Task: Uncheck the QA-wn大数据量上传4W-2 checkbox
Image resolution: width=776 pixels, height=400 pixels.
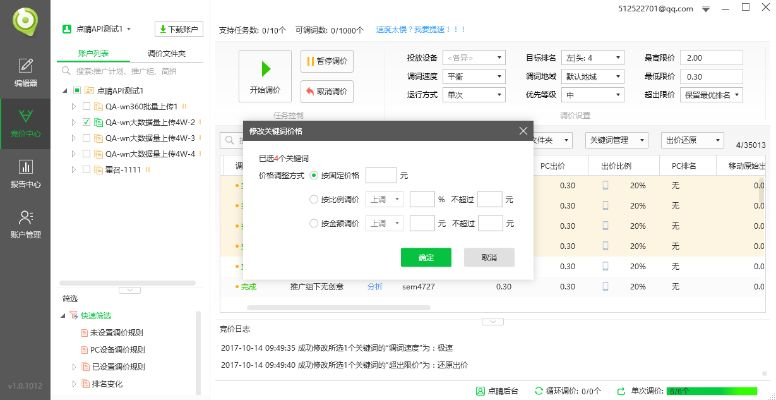Action: (86, 122)
